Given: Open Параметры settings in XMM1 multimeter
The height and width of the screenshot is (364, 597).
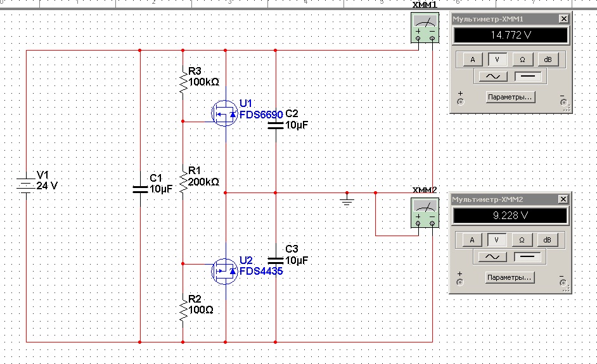Looking at the screenshot, I should [510, 97].
